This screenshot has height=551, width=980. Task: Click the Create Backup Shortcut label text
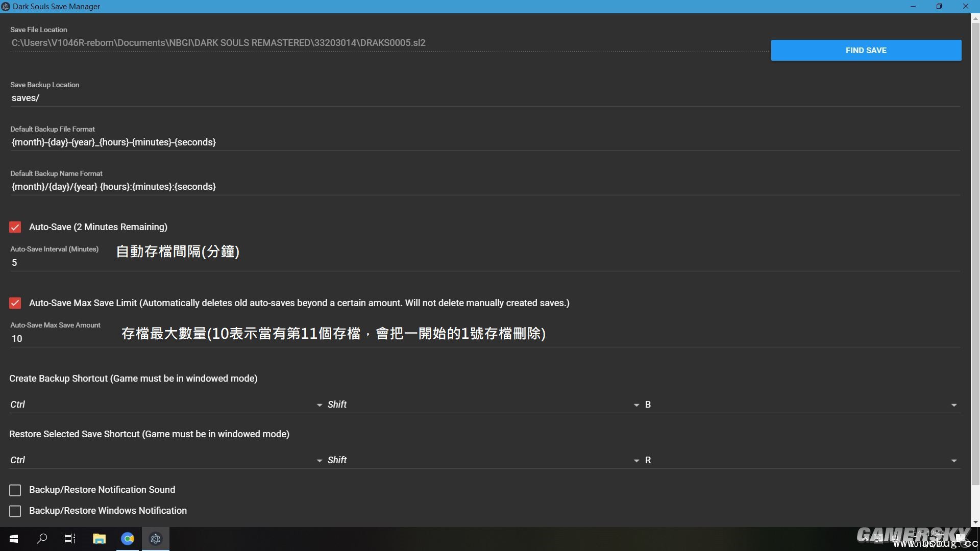click(x=133, y=379)
